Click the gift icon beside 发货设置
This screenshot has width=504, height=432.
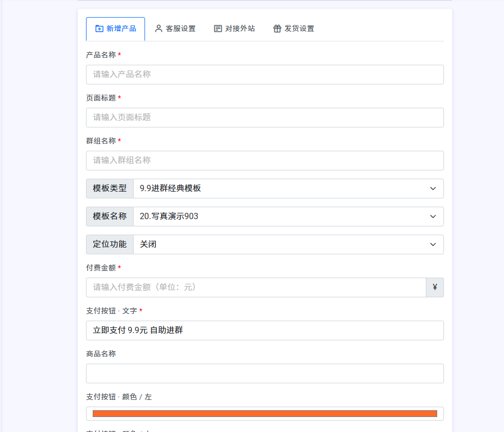click(x=277, y=28)
